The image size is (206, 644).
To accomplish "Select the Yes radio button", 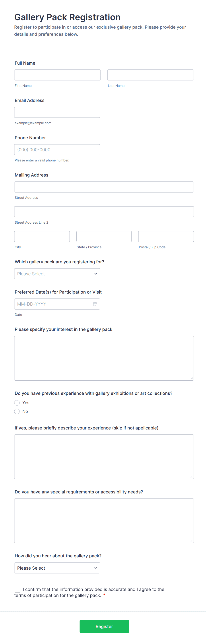I will coord(17,403).
